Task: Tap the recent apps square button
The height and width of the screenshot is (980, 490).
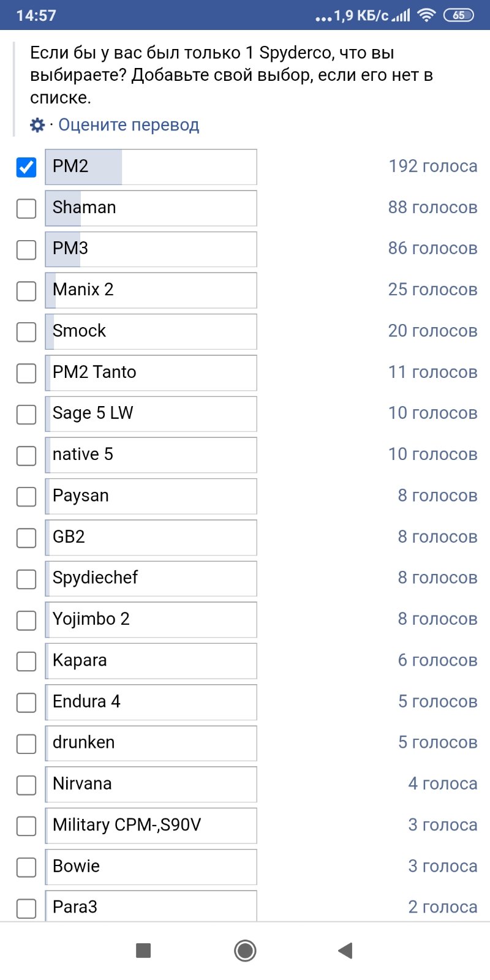Action: click(x=143, y=951)
